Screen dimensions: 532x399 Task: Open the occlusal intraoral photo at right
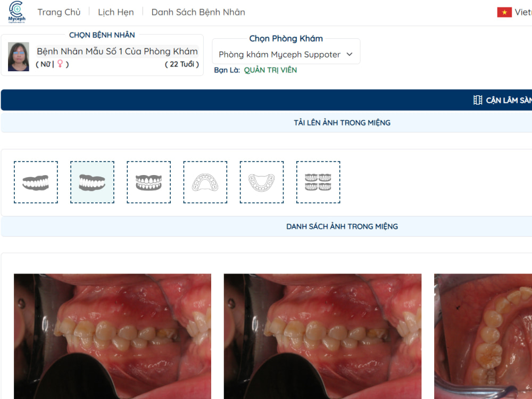pyautogui.click(x=483, y=336)
